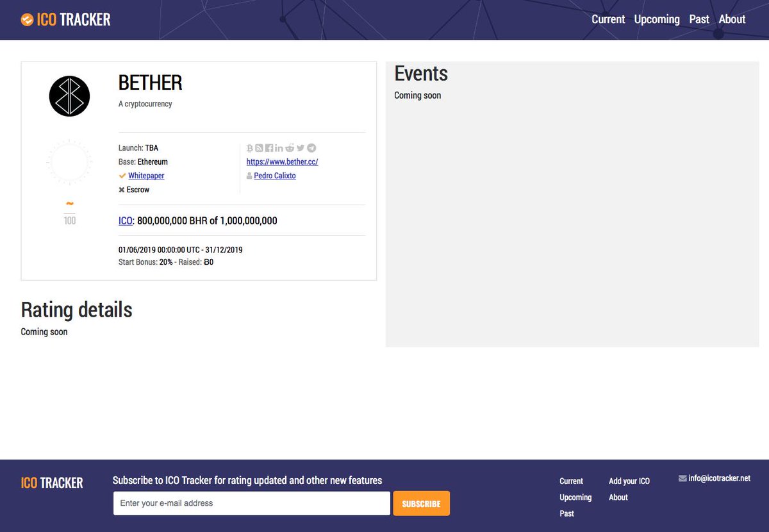Open Current in top navigation
Screen dimensions: 769x532
(608, 19)
